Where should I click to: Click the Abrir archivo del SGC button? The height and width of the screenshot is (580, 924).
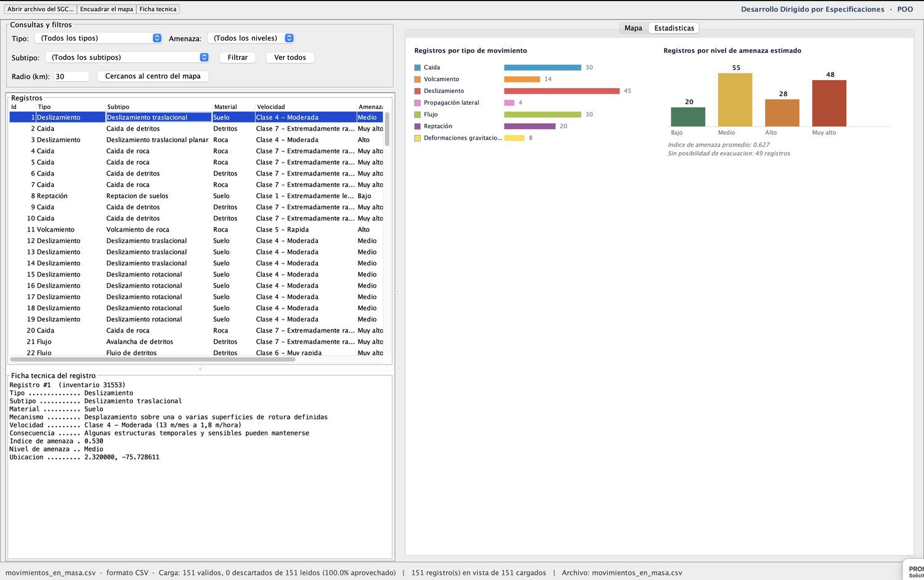pos(41,9)
